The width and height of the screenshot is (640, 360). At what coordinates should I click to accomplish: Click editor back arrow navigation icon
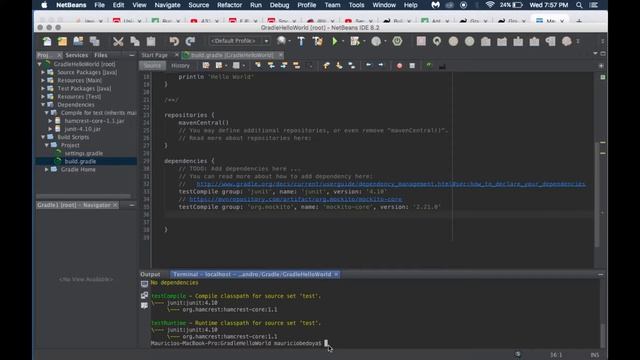click(369, 65)
